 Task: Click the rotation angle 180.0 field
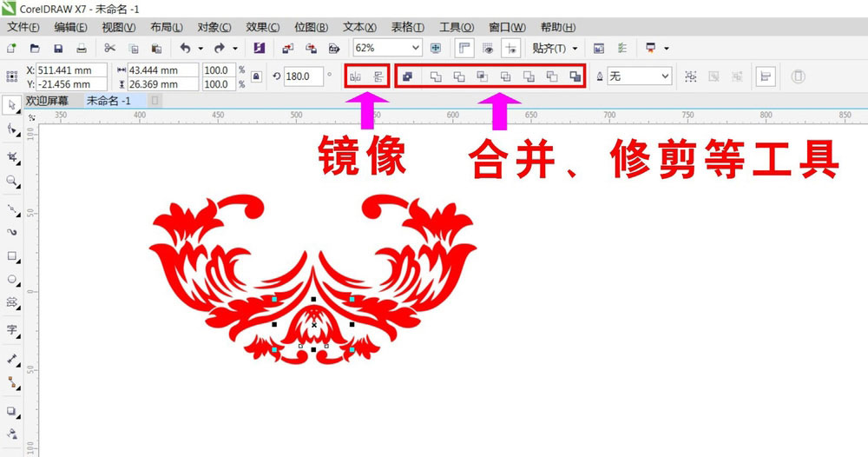tap(303, 76)
